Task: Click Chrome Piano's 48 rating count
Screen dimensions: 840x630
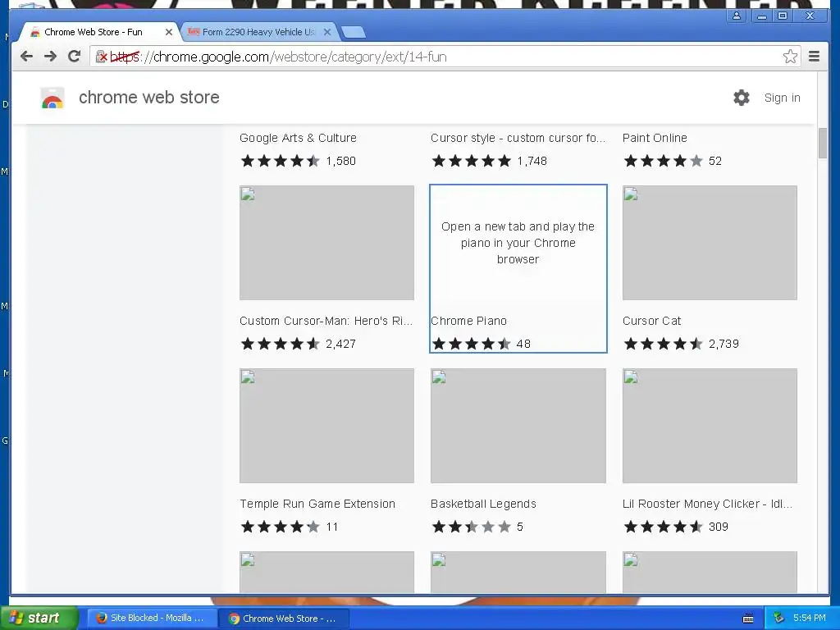Action: click(523, 344)
